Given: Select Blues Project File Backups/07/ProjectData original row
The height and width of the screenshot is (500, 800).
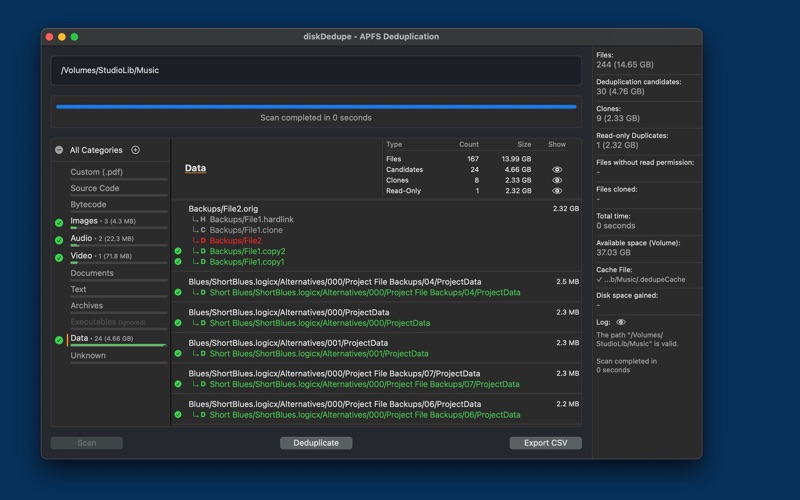Looking at the screenshot, I should point(334,373).
